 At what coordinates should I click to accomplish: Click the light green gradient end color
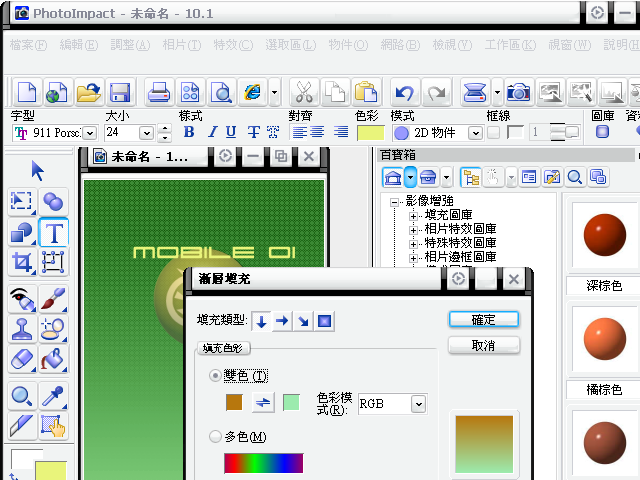point(291,402)
